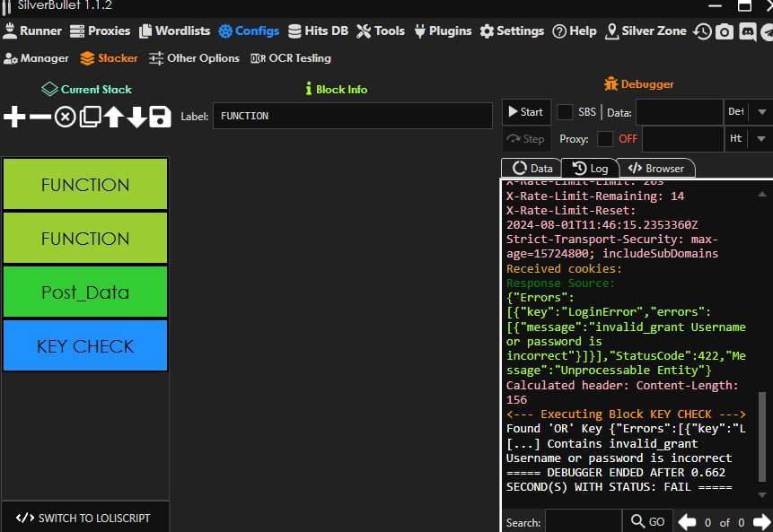Remove the selected block with the minus icon
The width and height of the screenshot is (773, 532).
[x=40, y=117]
